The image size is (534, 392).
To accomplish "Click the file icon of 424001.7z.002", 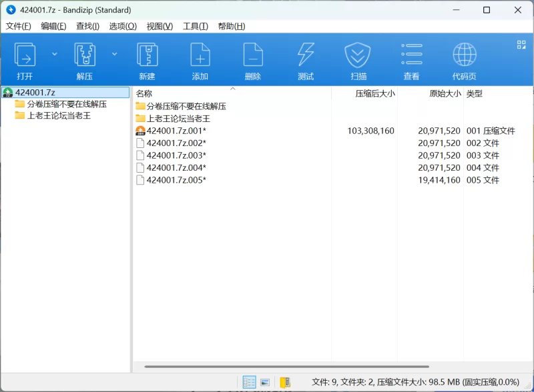I will click(x=140, y=143).
